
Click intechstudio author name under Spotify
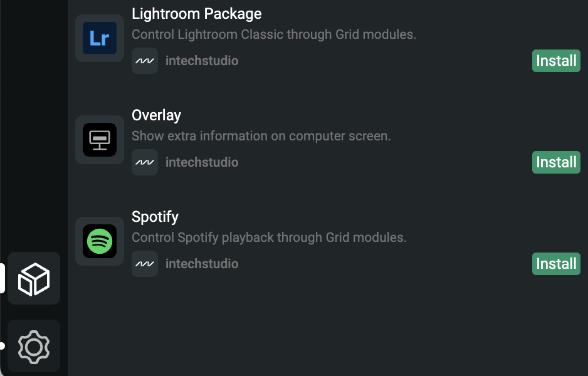pyautogui.click(x=202, y=264)
